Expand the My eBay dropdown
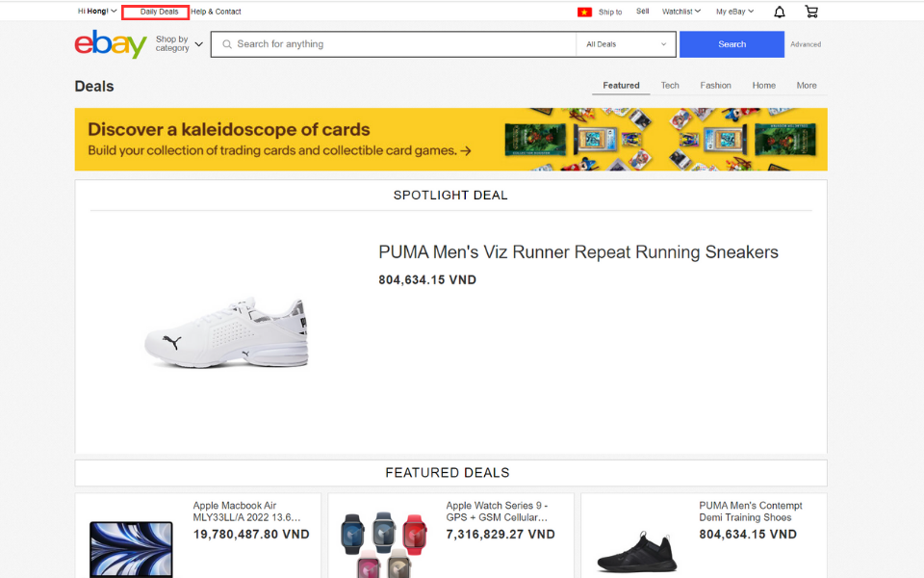This screenshot has width=924, height=578. tap(734, 12)
